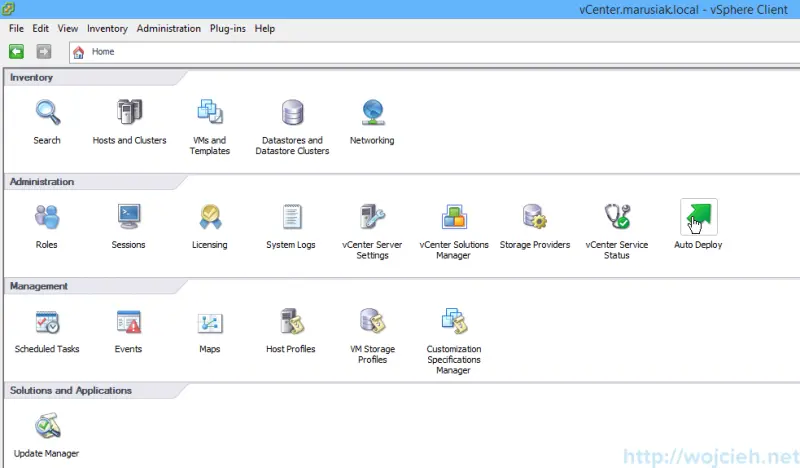Open the Plug-ins menu

point(228,29)
